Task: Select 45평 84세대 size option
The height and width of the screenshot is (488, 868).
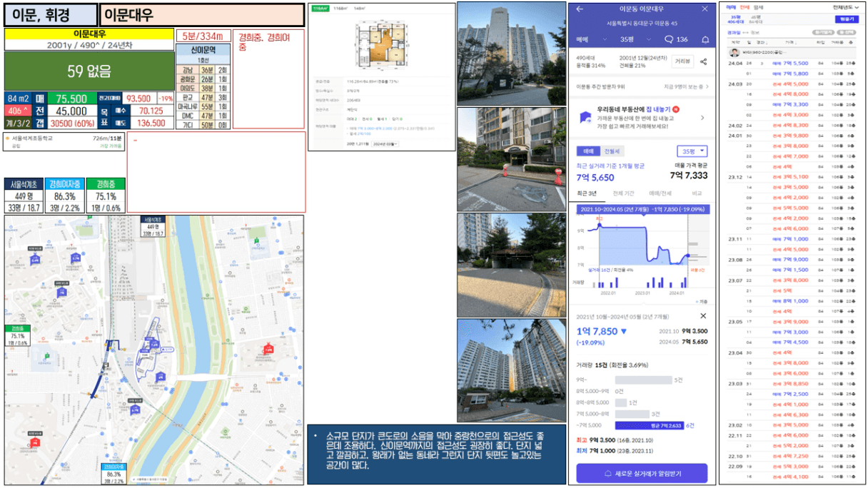Action: click(755, 19)
